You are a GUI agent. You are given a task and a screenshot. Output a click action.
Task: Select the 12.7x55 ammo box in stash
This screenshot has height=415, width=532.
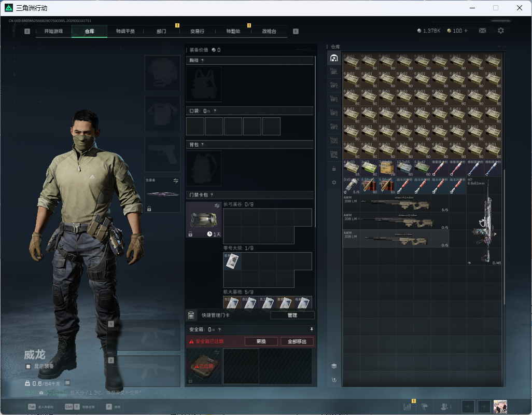click(x=404, y=168)
